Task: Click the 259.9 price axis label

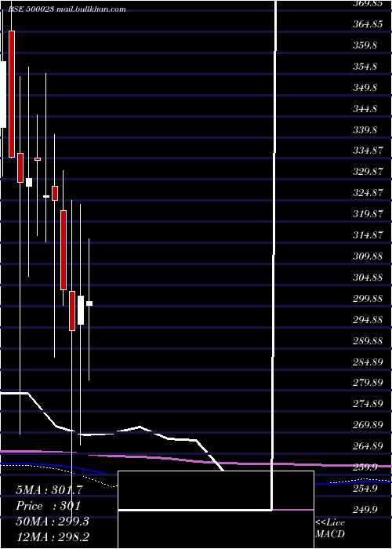Action: pyautogui.click(x=365, y=467)
